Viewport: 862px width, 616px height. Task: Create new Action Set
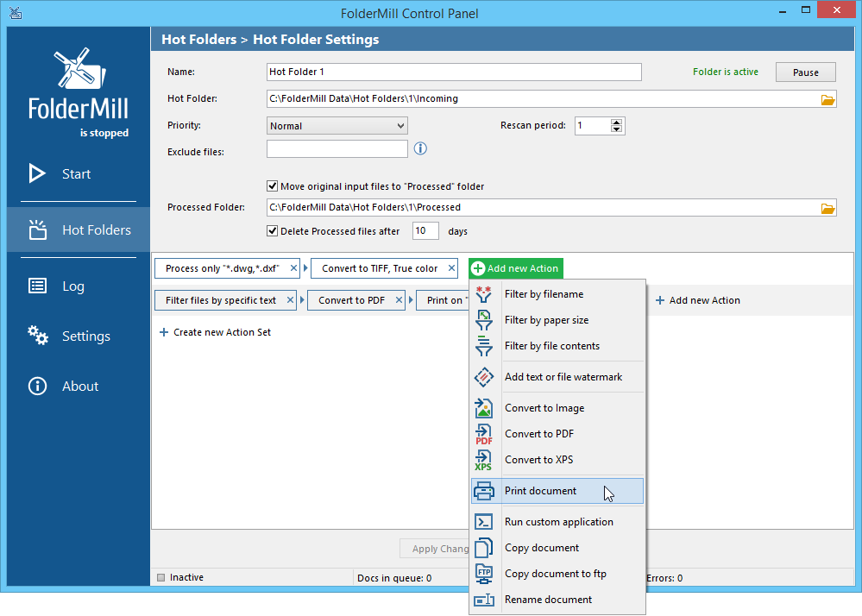[x=215, y=332]
